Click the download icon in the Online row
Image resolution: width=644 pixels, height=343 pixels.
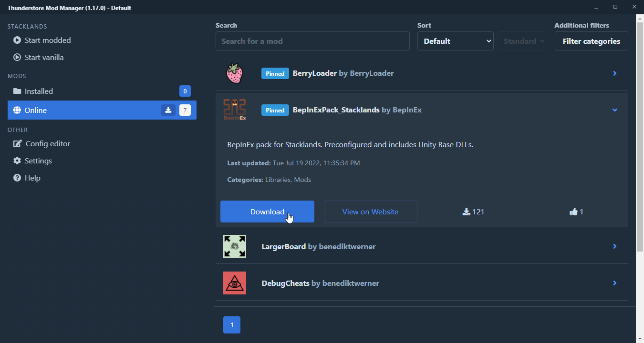pos(168,110)
